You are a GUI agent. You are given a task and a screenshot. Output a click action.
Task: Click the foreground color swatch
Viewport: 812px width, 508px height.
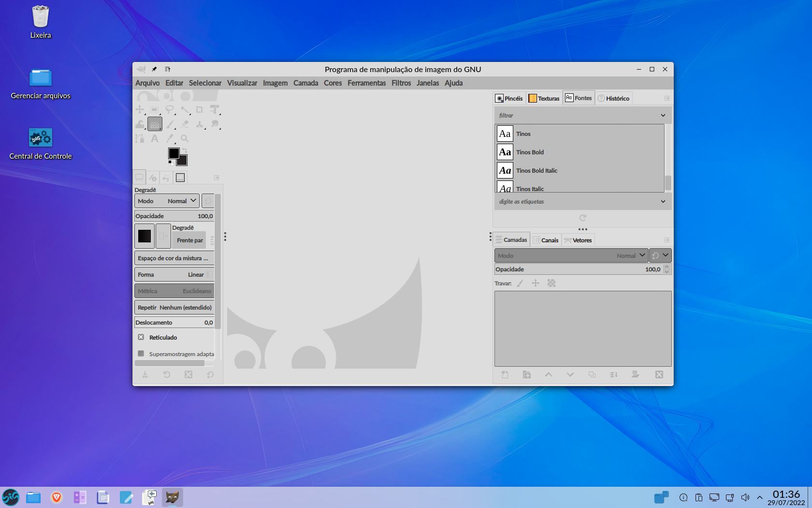[x=173, y=153]
